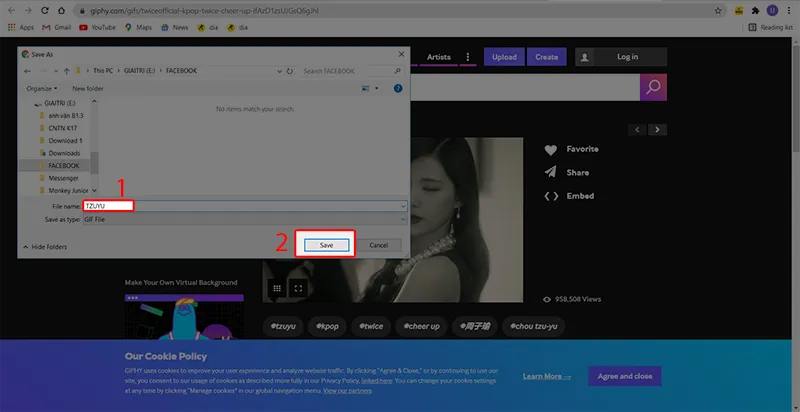800x412 pixels.
Task: Click the #twice tag
Action: click(x=371, y=326)
